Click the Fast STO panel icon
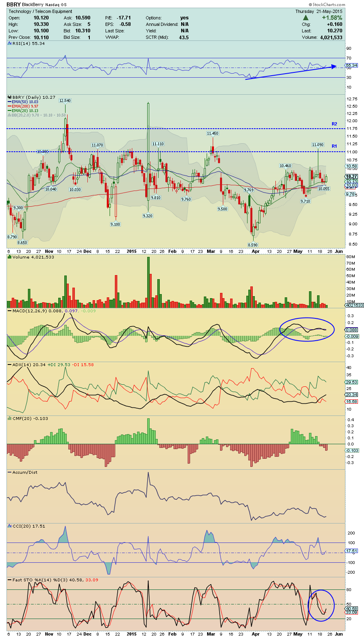 pyautogui.click(x=10, y=580)
